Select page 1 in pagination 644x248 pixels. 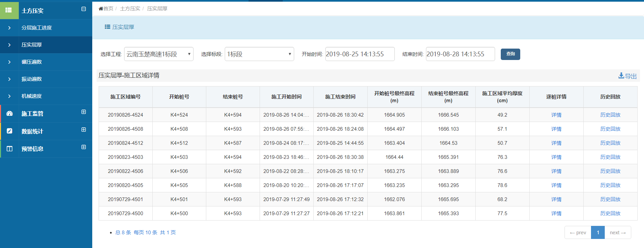(x=598, y=233)
